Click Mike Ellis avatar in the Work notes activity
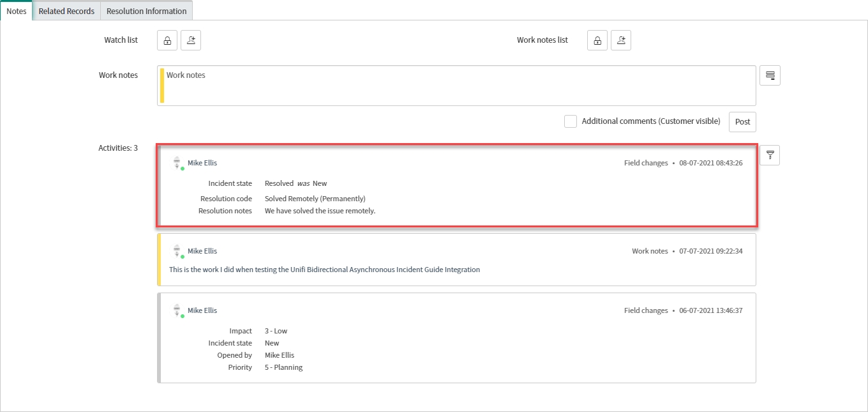The height and width of the screenshot is (412, 868). 177,251
